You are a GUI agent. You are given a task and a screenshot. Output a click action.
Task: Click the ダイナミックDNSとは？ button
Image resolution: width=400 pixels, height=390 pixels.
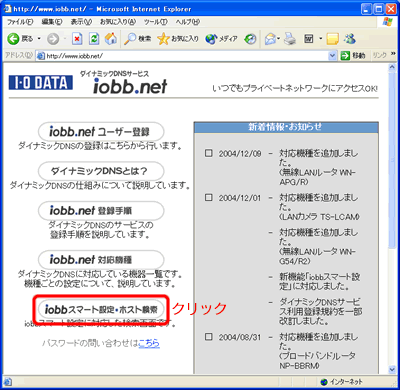pyautogui.click(x=101, y=171)
